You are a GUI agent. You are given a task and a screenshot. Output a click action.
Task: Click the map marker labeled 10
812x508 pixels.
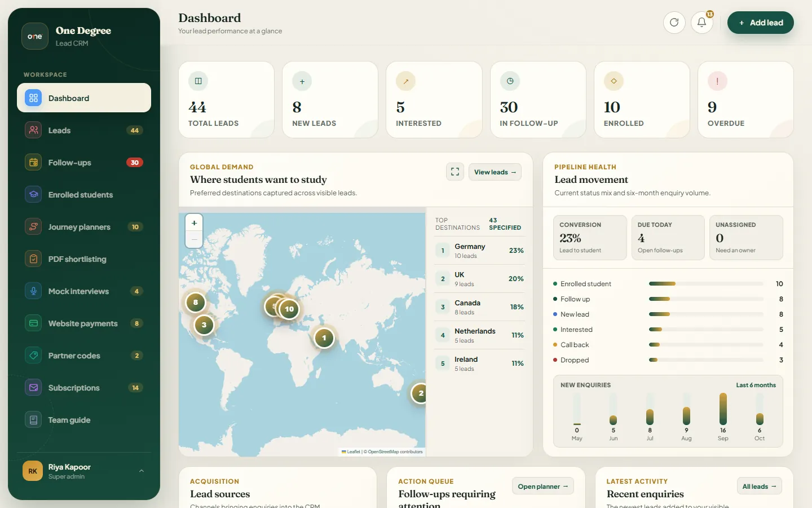point(289,309)
